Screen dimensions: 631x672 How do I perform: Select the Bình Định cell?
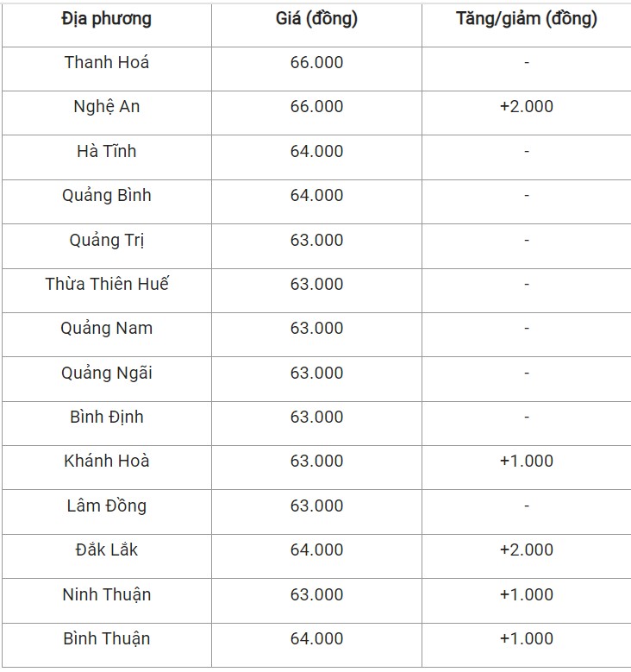click(106, 418)
